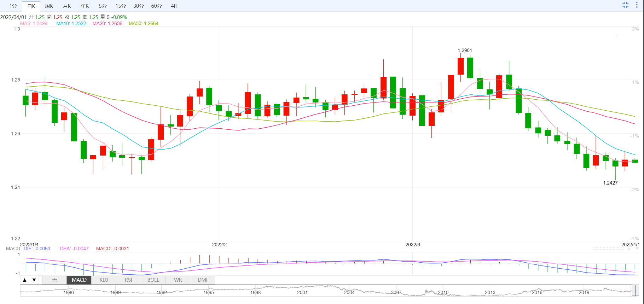Click the left handle of the timeline range selector
The height and width of the screenshot is (304, 644).
633,290
